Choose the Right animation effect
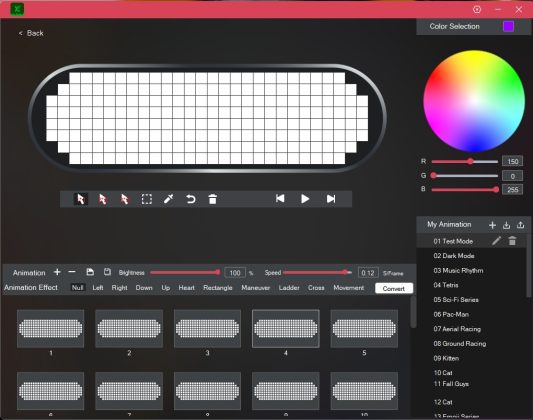Viewport: 533px width, 420px height. 119,287
